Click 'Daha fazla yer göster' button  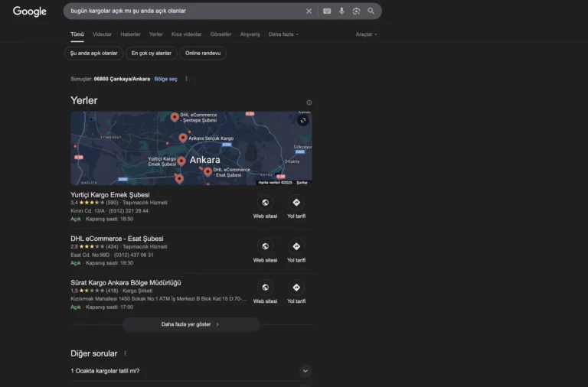click(x=191, y=324)
